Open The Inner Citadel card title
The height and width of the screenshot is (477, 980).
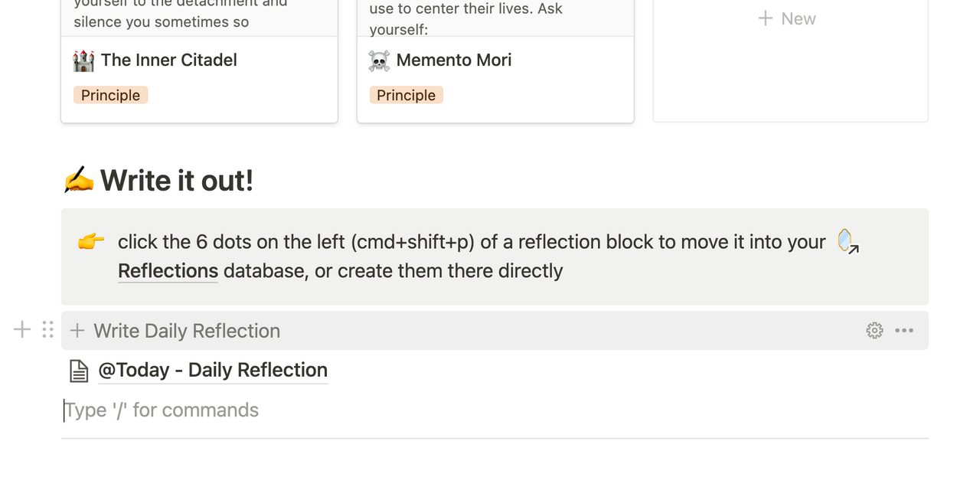168,60
